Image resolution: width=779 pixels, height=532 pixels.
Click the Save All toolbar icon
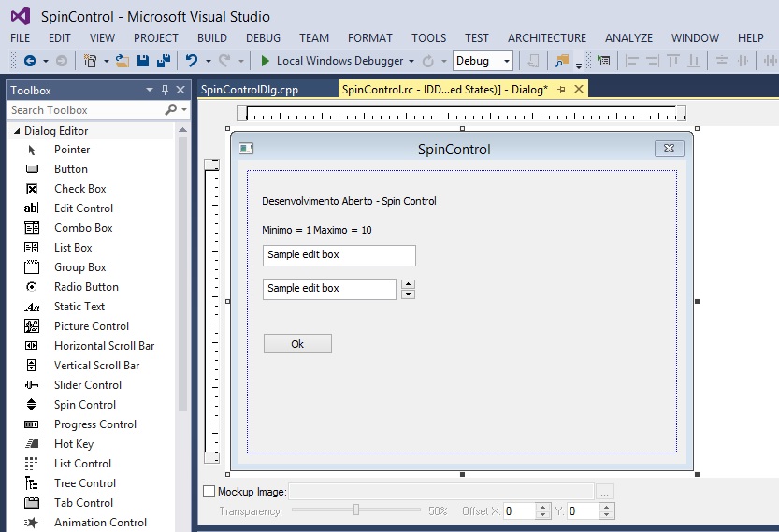pos(163,61)
